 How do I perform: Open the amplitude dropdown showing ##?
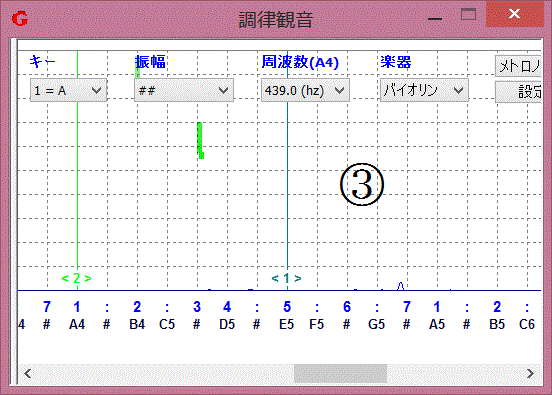click(184, 90)
